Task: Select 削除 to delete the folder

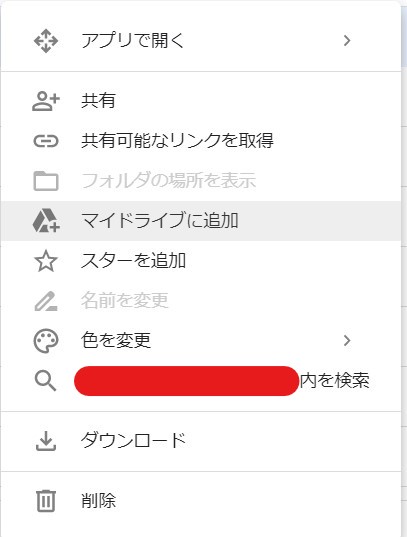Action: [201, 501]
